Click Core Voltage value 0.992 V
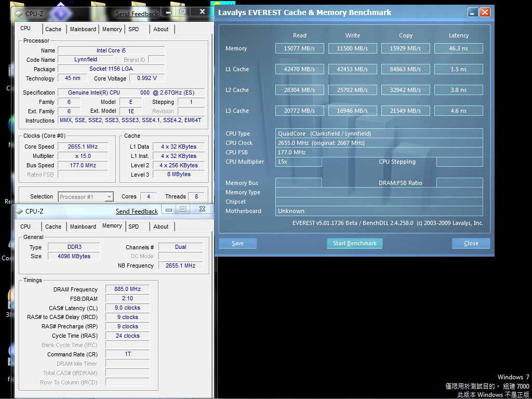Viewport: 532px width, 399px height. click(147, 78)
